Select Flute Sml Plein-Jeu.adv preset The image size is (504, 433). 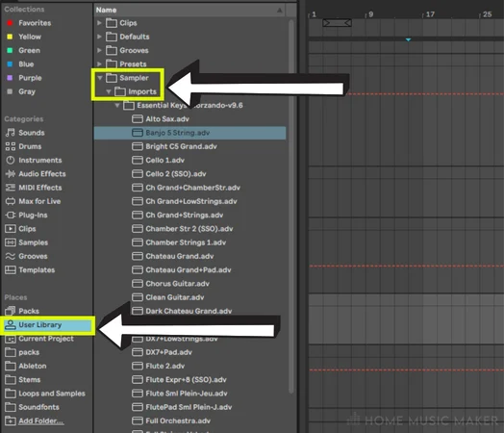[180, 394]
